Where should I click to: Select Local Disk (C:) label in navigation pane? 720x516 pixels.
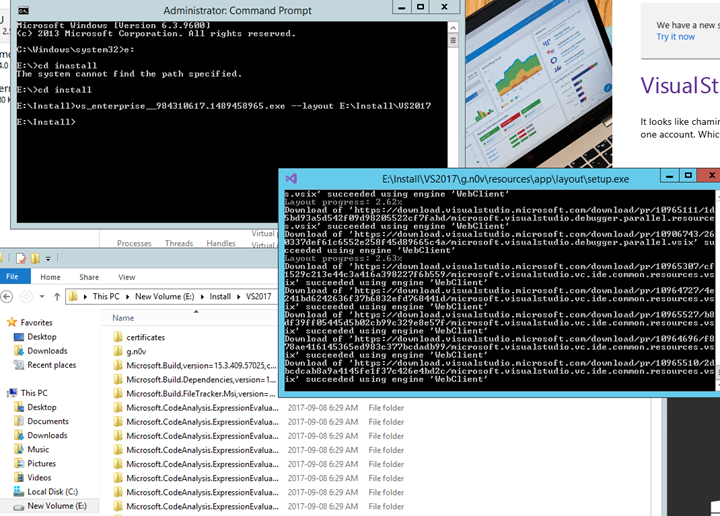click(x=52, y=492)
